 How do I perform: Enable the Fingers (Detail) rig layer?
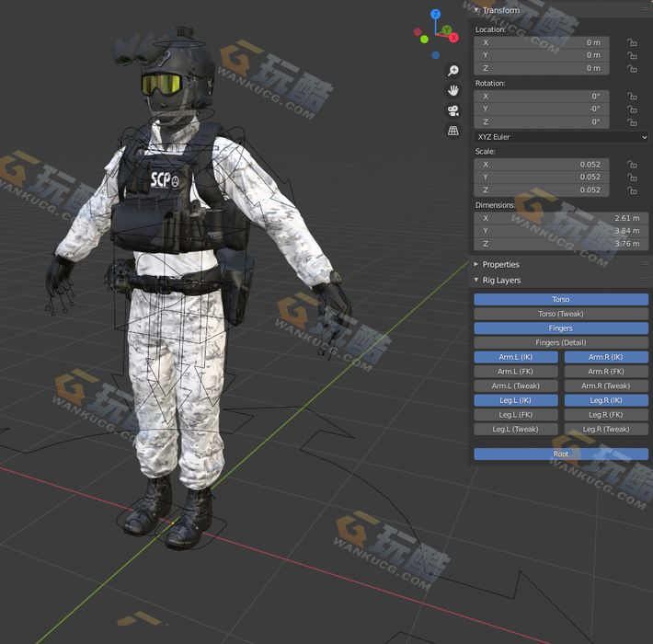(x=561, y=342)
